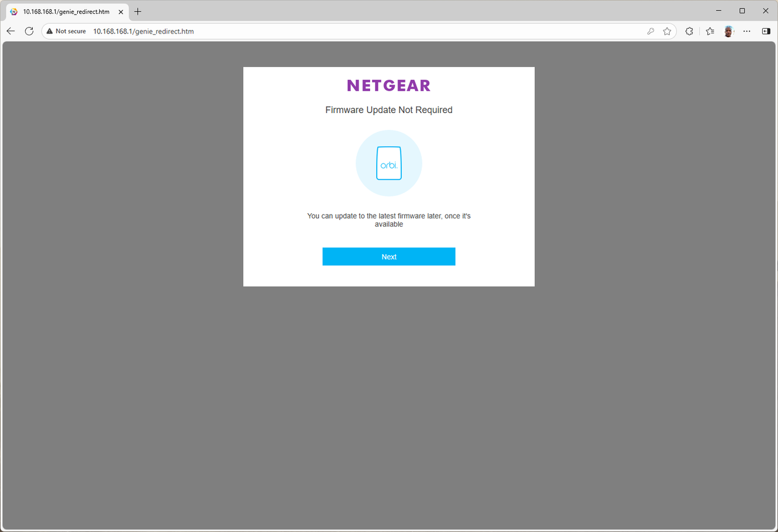The width and height of the screenshot is (778, 532).
Task: Close the genie_redirect.htm tab
Action: click(121, 12)
